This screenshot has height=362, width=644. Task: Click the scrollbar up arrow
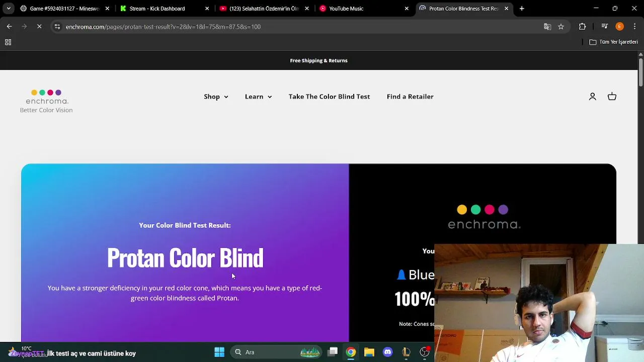[x=640, y=54]
